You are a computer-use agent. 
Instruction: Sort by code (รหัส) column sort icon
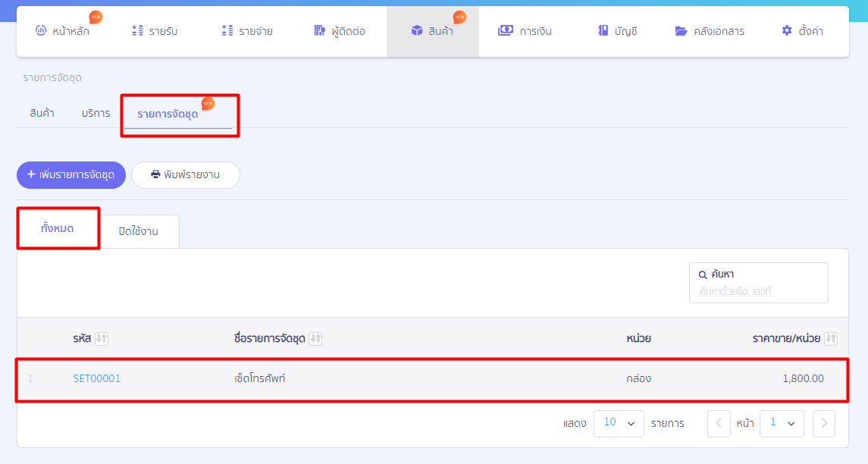tap(102, 338)
